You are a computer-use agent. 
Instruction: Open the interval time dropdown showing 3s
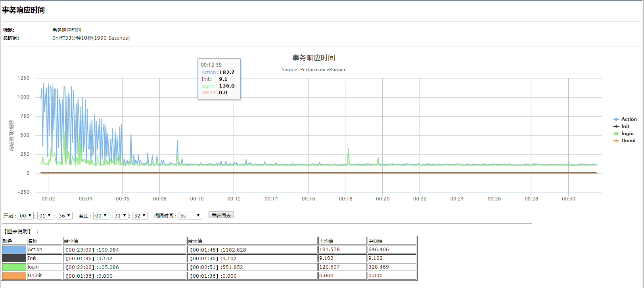tap(190, 216)
